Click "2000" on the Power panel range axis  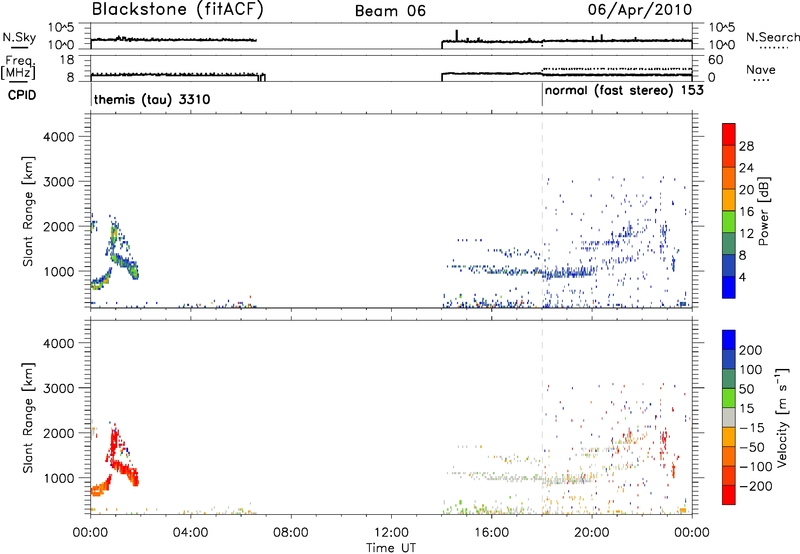pyautogui.click(x=59, y=226)
